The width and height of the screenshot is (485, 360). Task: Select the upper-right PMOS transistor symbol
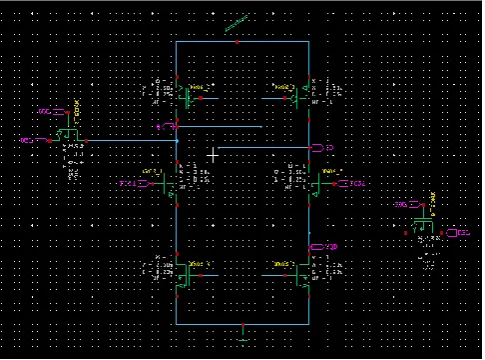coord(298,98)
